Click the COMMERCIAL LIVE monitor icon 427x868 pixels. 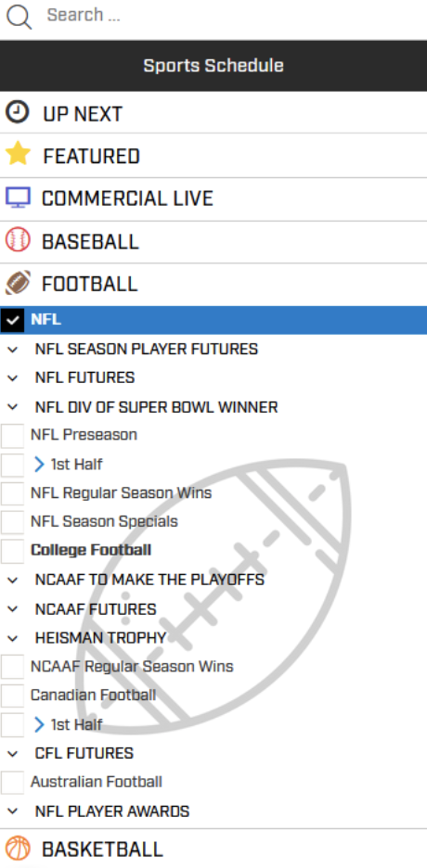coord(18,198)
